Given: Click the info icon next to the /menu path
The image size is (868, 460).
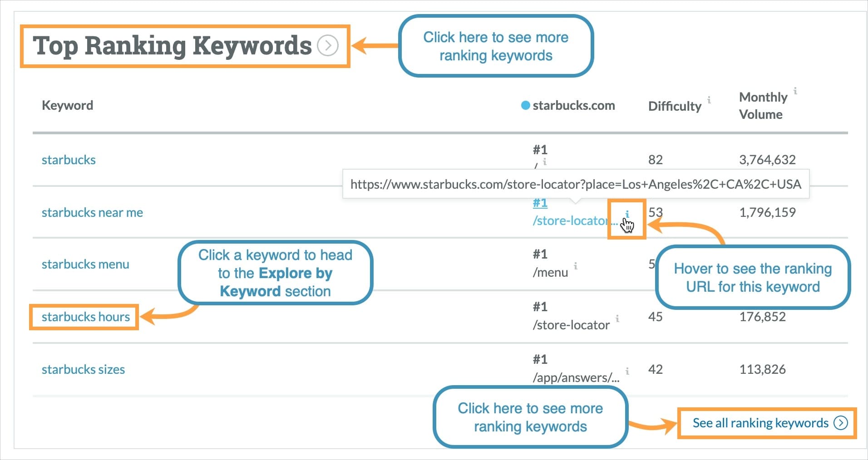Looking at the screenshot, I should click(576, 267).
